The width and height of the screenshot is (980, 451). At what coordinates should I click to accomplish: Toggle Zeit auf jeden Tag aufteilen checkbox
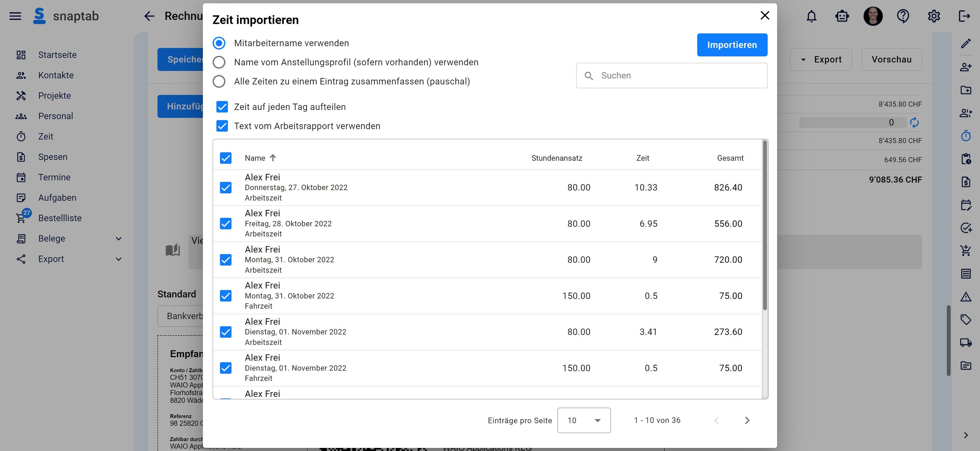tap(222, 107)
